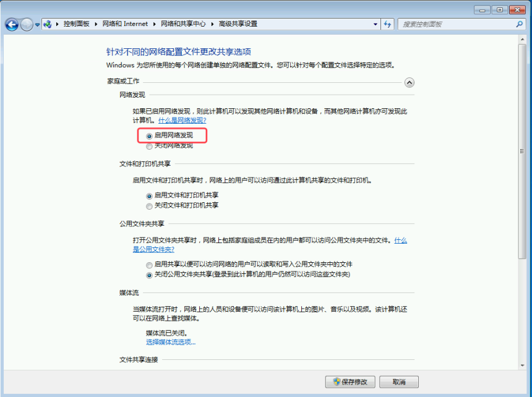
Task: Open the 什么是网络发现? help link
Action: 182,120
